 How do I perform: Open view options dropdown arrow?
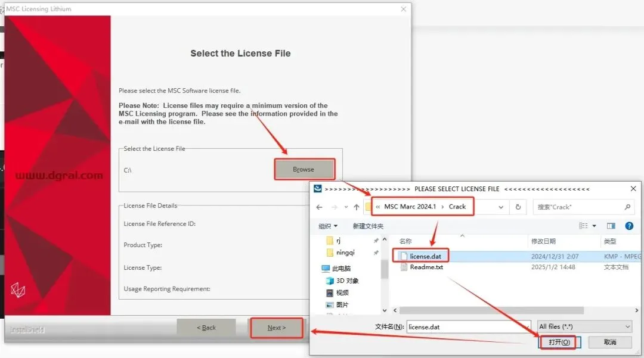[x=595, y=226]
